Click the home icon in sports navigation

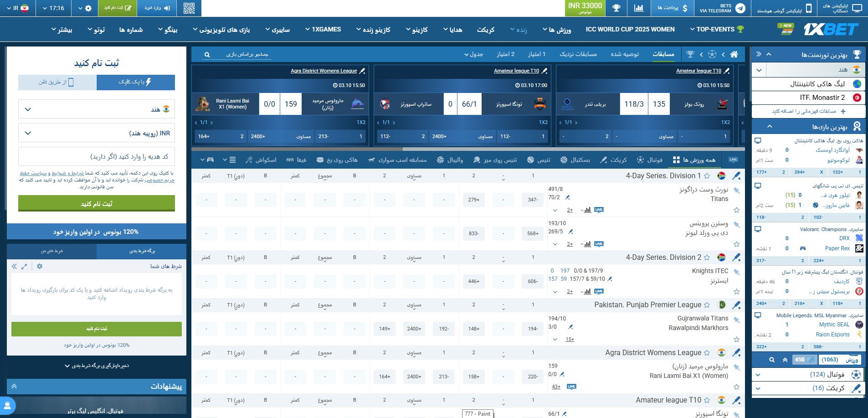(x=734, y=55)
